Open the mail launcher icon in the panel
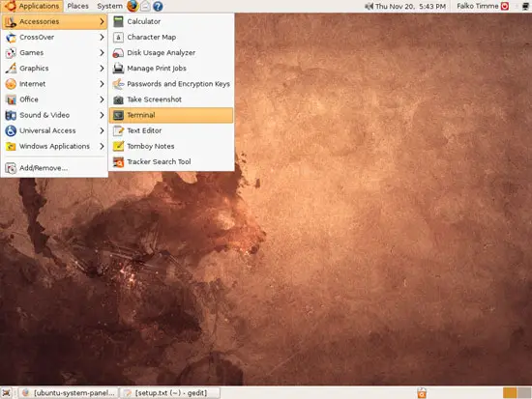The height and width of the screenshot is (399, 532). (x=145, y=6)
